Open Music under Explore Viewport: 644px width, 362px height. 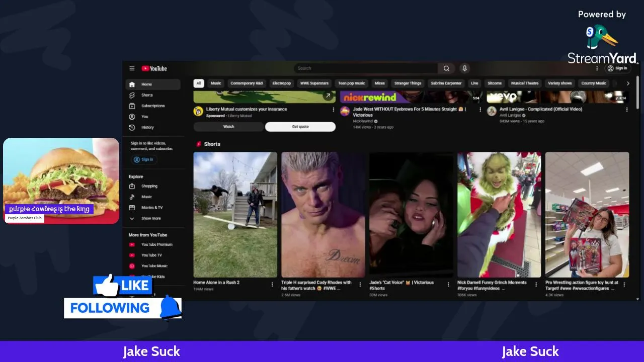point(153,197)
